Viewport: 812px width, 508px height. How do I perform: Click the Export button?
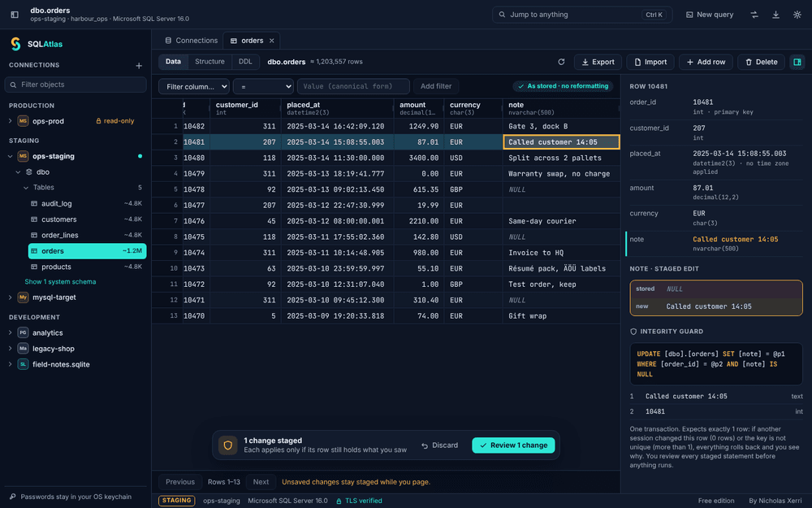pos(598,62)
